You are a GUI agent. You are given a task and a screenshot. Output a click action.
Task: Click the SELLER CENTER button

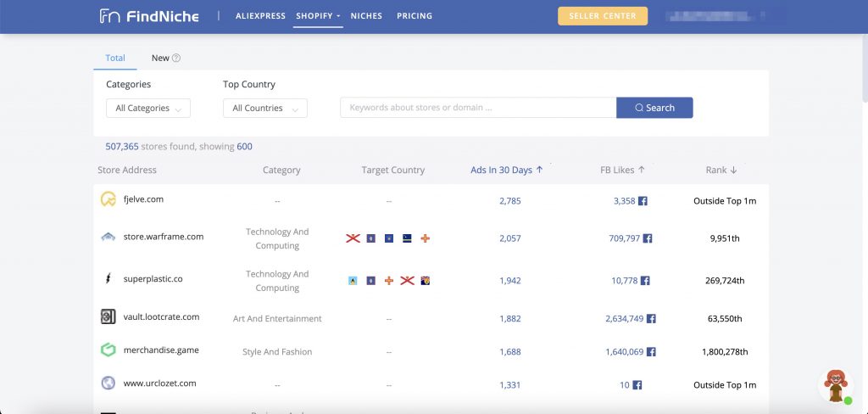(x=603, y=16)
